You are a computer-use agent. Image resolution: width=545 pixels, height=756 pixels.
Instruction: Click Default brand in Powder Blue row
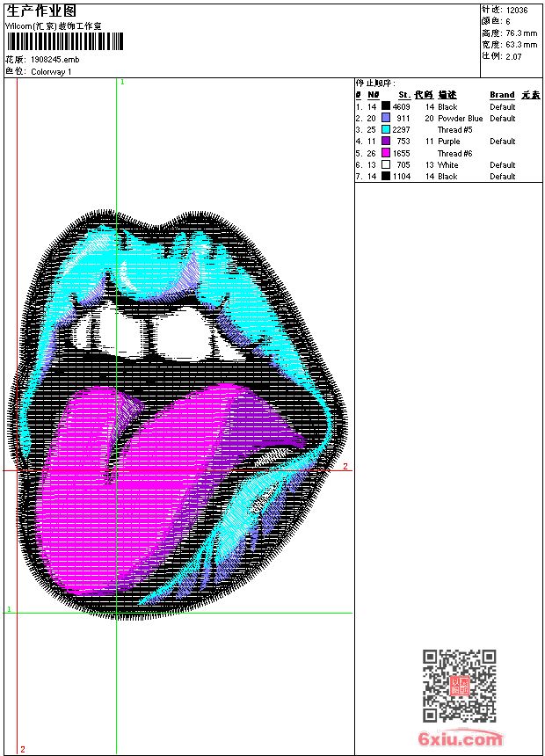503,118
